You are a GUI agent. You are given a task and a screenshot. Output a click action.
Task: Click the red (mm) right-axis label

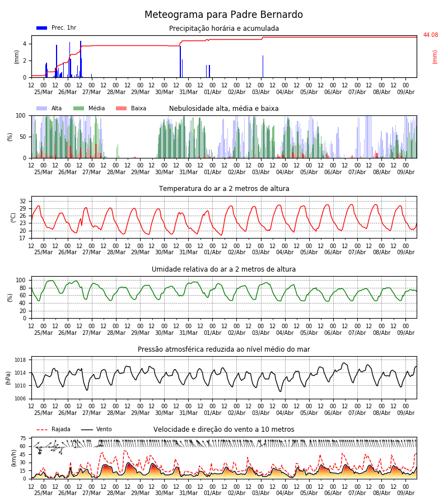(435, 57)
